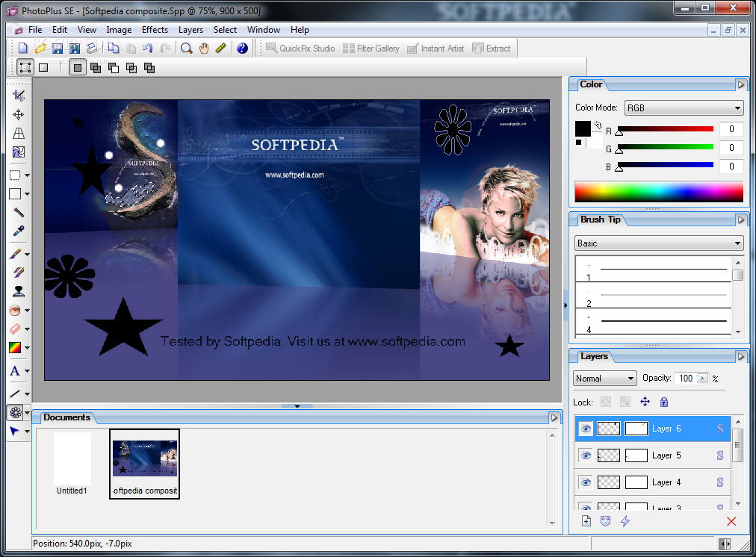Expand the Brush Tip panel options arrow
756x557 pixels.
tap(741, 220)
